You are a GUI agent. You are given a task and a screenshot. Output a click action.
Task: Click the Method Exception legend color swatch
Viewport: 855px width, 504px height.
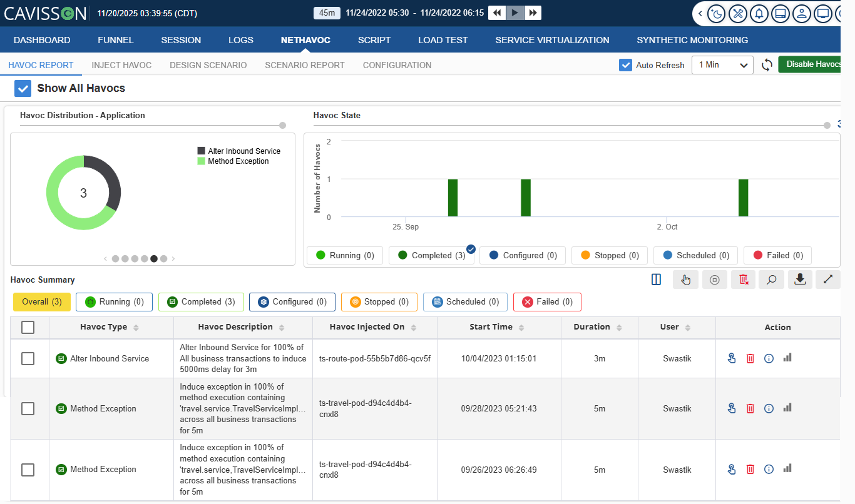(x=201, y=161)
